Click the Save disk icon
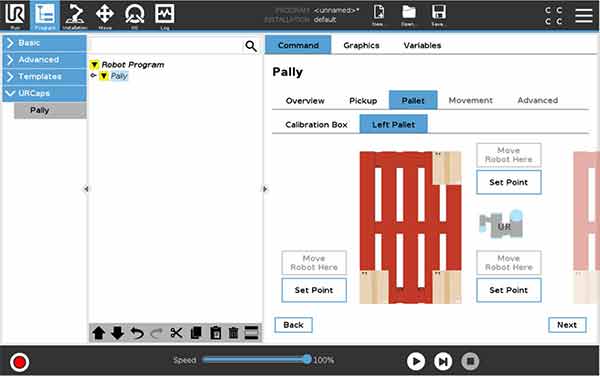 pyautogui.click(x=438, y=15)
